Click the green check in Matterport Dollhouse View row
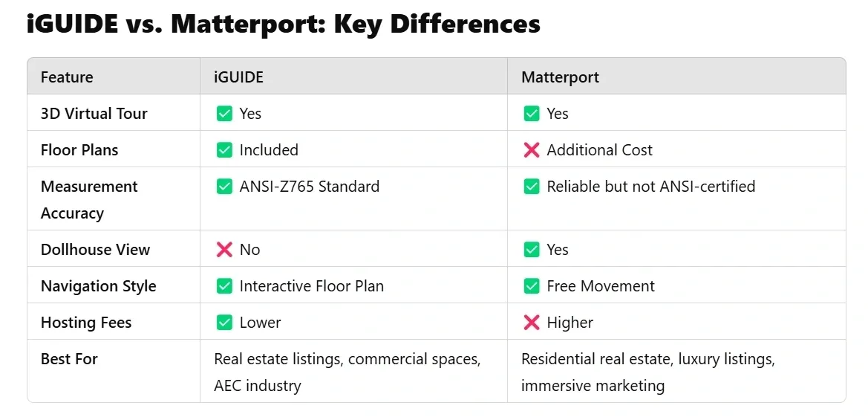 pos(532,250)
